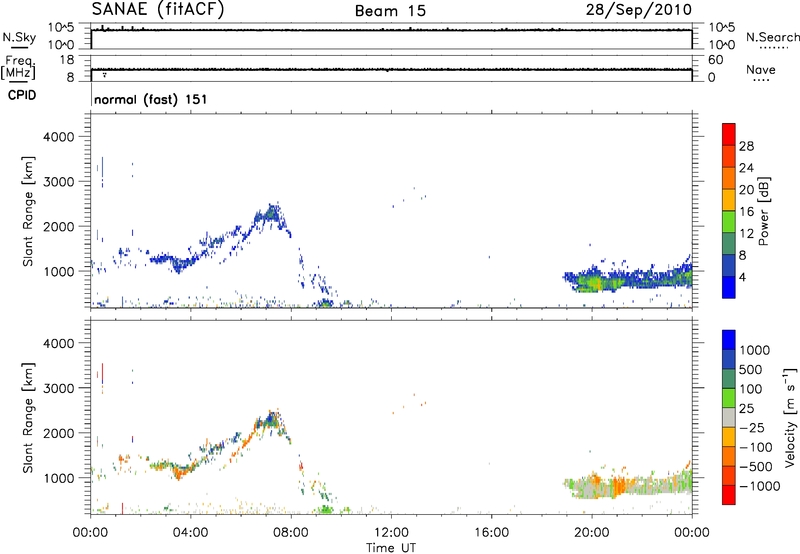Click 2000 km tick in velocity panel
800x554 pixels.
59,433
